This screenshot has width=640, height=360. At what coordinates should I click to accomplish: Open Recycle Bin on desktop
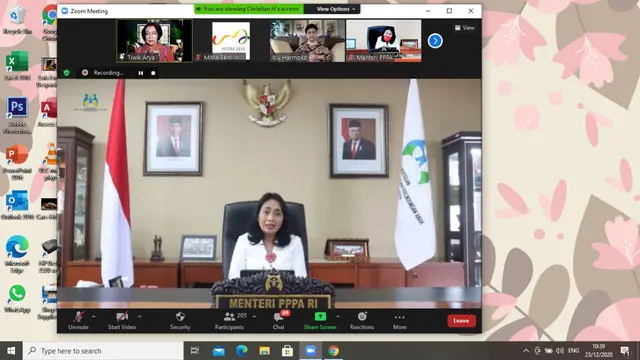click(17, 20)
